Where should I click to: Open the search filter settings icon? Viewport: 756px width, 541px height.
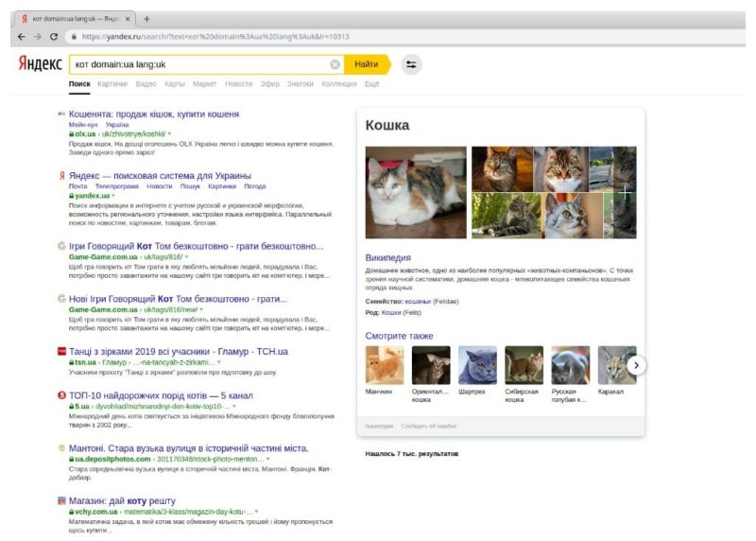[x=411, y=64]
